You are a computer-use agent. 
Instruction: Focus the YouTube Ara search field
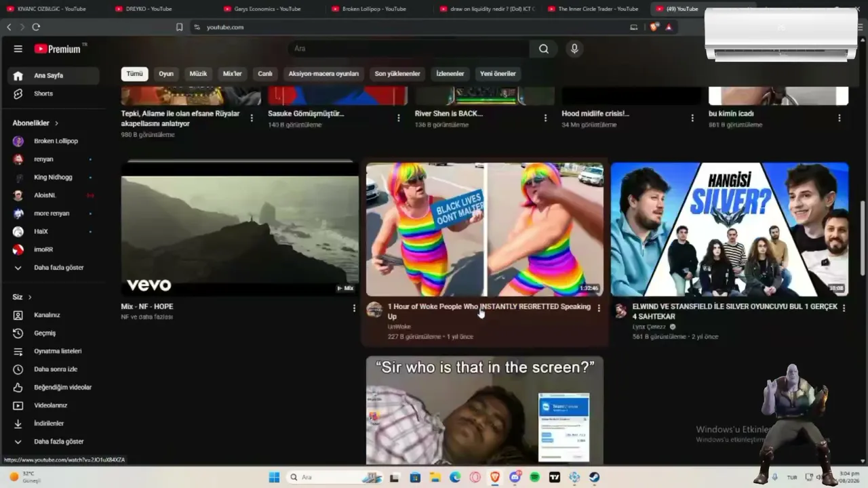pos(410,49)
